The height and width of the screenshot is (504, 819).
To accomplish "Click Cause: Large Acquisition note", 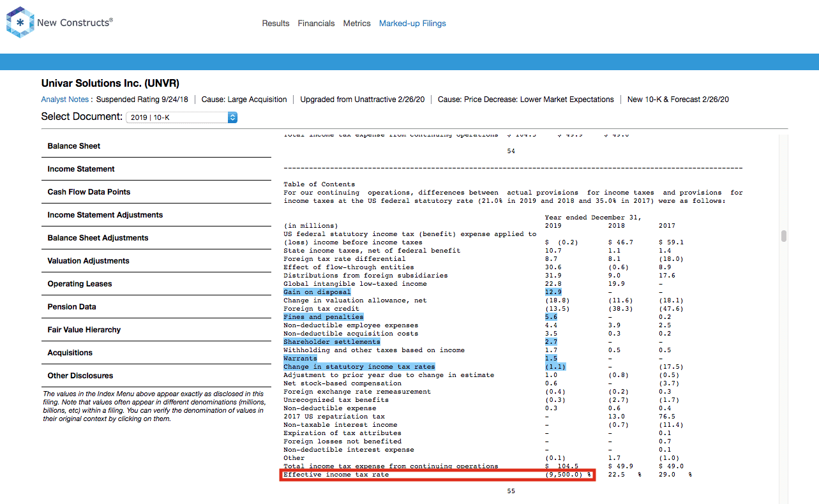I will [244, 100].
